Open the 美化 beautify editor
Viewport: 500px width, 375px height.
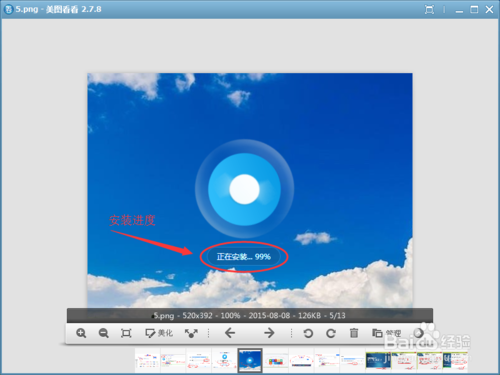point(159,333)
